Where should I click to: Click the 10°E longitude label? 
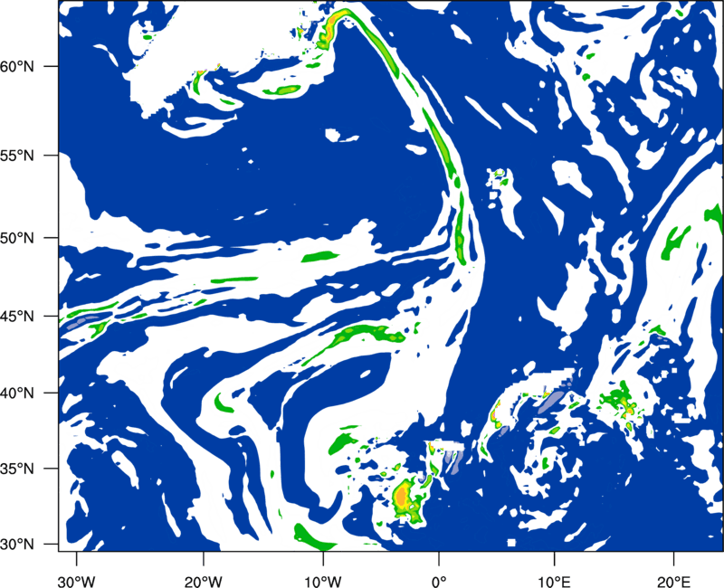[x=554, y=582]
